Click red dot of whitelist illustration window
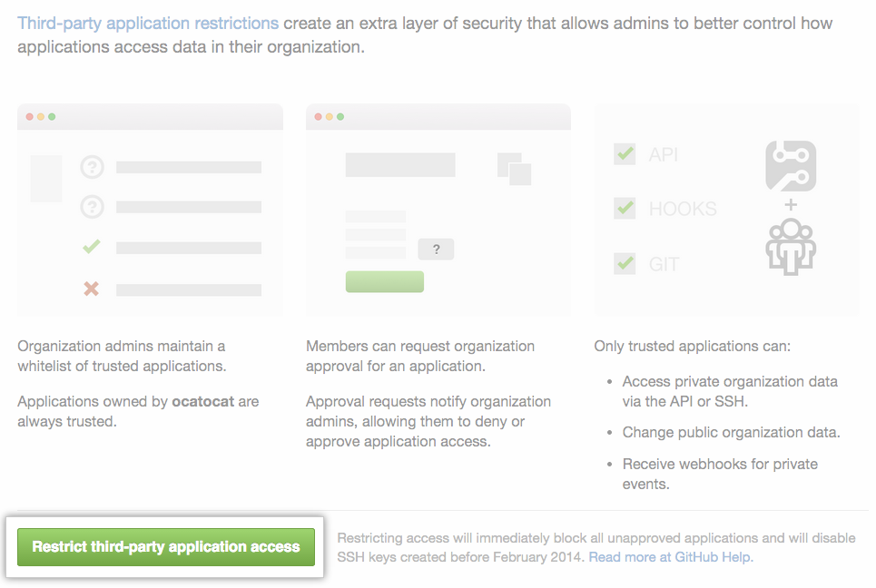Screen dimensions: 876x588 pos(29,117)
